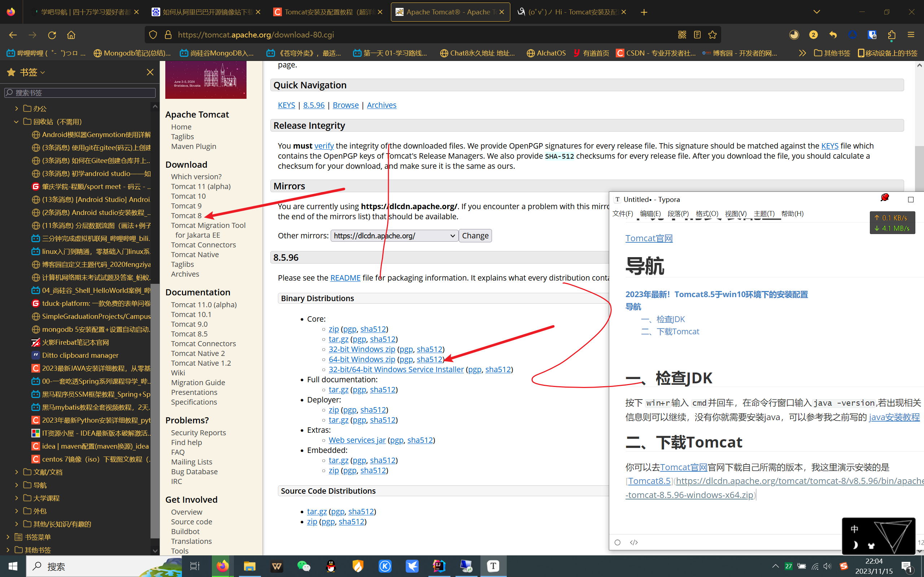This screenshot has width=924, height=577.
Task: Click the undo-arrow toolbar icon
Action: 833,35
